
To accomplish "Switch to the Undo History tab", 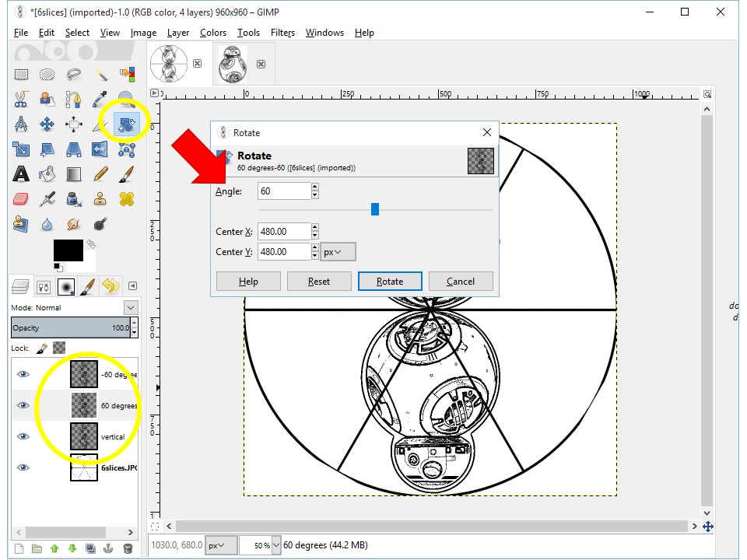I will (x=110, y=286).
